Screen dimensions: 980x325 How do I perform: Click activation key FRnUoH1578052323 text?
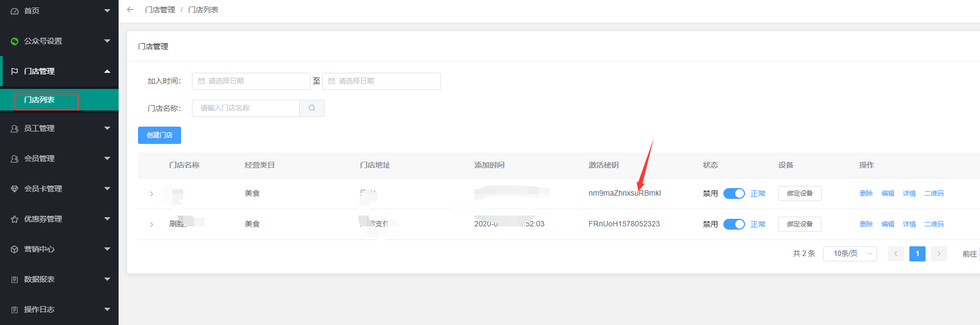pyautogui.click(x=624, y=224)
